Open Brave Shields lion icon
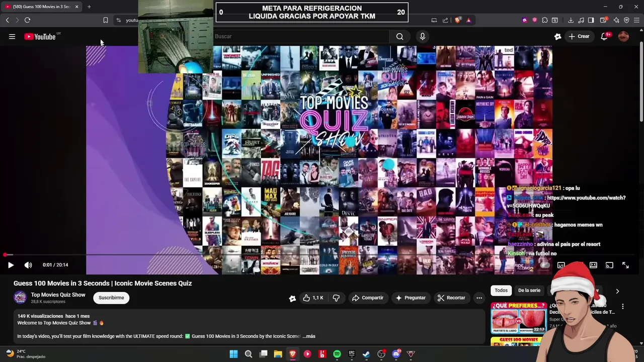The height and width of the screenshot is (362, 644). [x=457, y=20]
